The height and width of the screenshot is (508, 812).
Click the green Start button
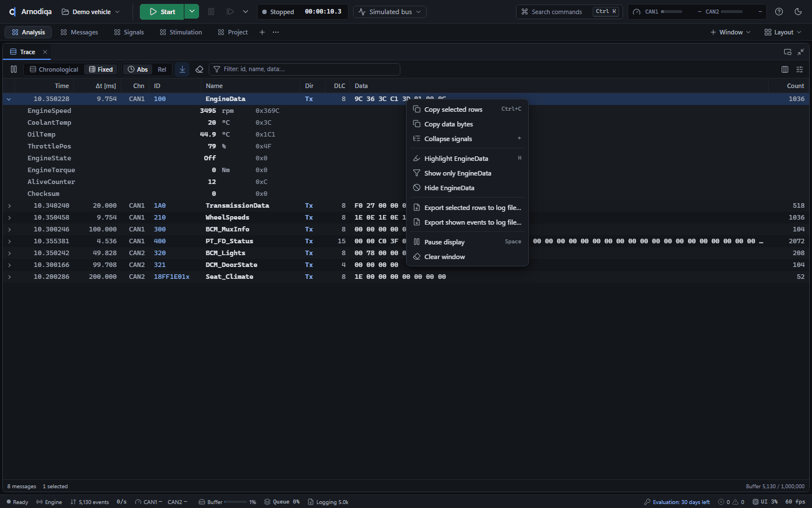point(162,11)
